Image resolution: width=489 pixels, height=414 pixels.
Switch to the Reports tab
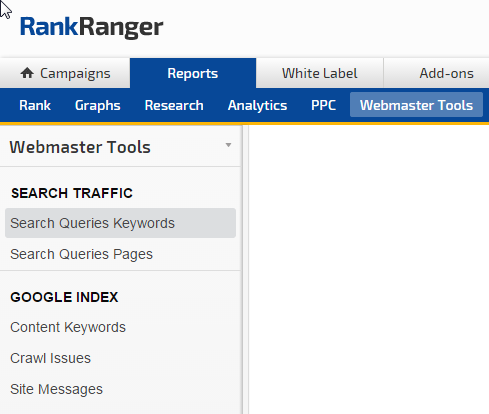click(193, 73)
